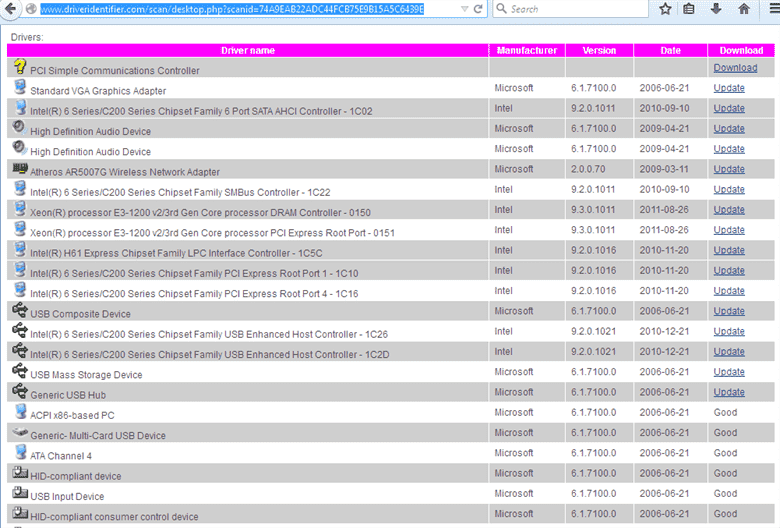Click the Atheros wireless network adapter icon
Viewport: 780px width, 528px height.
coord(20,169)
